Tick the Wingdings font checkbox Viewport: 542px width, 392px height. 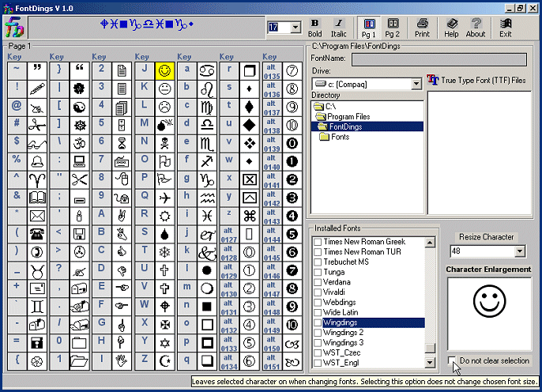(x=318, y=322)
